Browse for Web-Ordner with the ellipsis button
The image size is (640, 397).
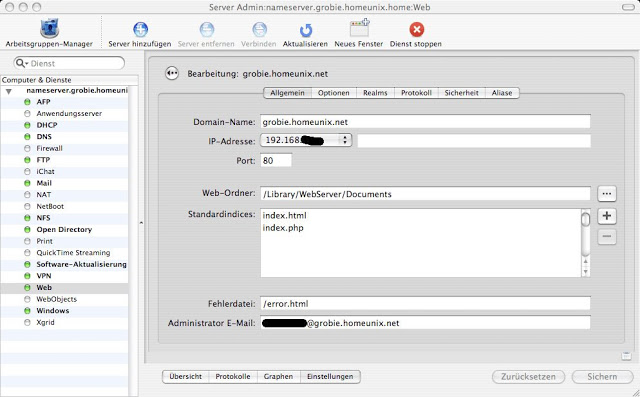pos(607,193)
